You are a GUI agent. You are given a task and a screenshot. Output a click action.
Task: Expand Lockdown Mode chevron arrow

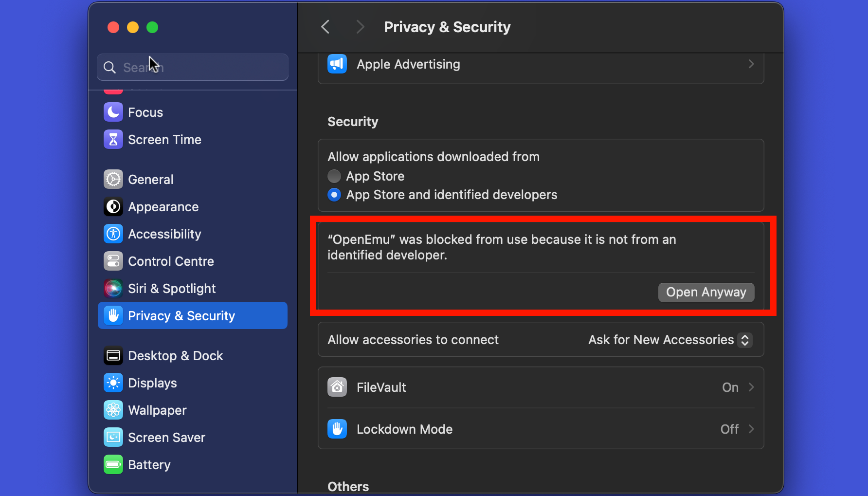click(751, 429)
